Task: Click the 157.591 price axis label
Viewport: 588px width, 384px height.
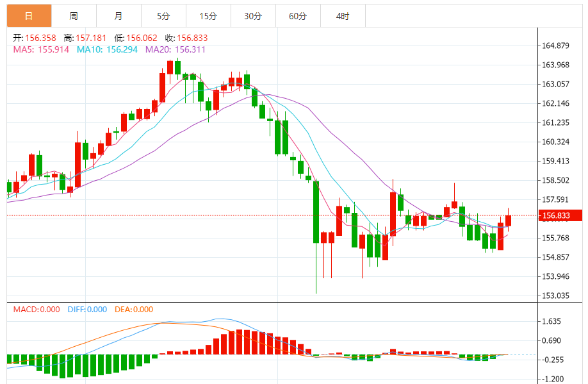Action: (x=556, y=200)
